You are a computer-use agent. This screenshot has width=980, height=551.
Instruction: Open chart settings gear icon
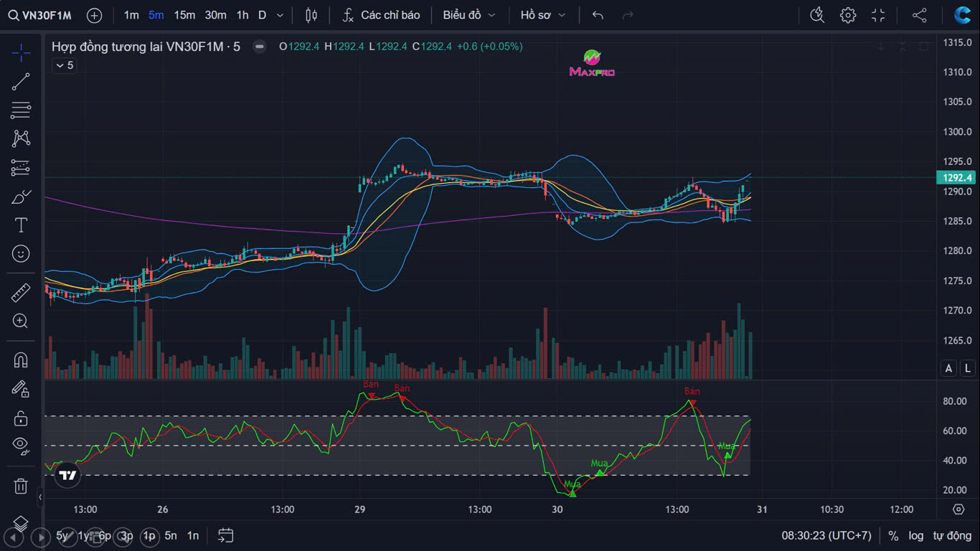[848, 15]
